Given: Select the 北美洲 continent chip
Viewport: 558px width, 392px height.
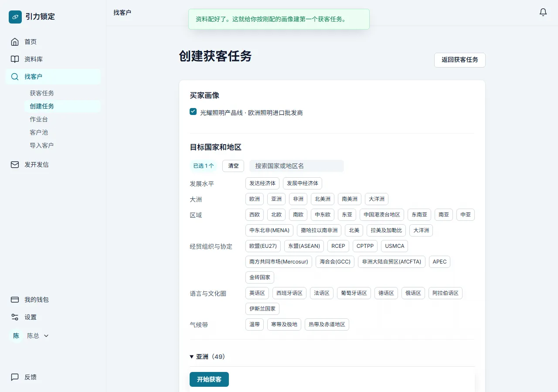Looking at the screenshot, I should 323,199.
